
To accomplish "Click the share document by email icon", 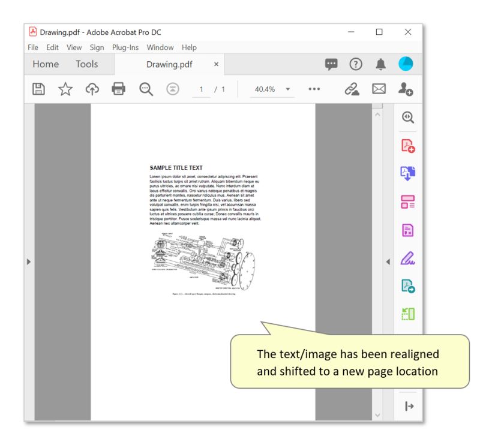I will click(380, 88).
